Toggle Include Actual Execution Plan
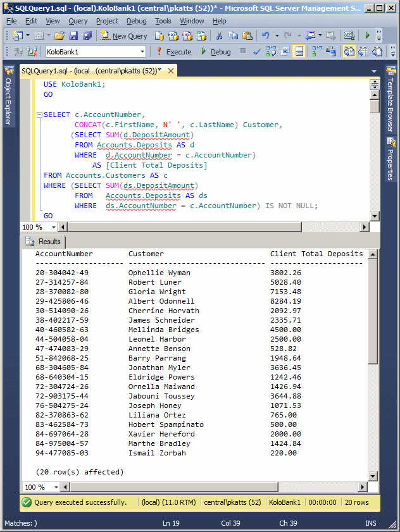Screen dimensions: 400x532 317,52
